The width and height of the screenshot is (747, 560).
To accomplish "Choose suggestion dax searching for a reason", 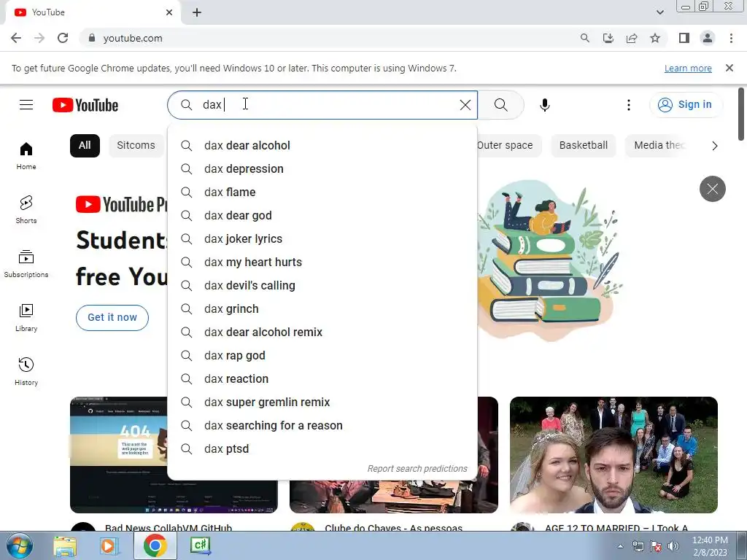I will click(322, 425).
